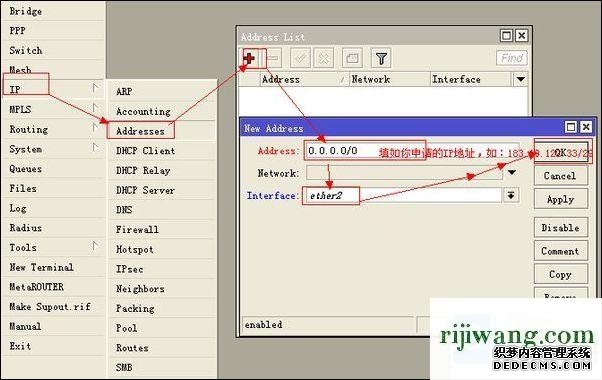Sort by Interface column header
Screen dimensions: 602x380
(471, 79)
